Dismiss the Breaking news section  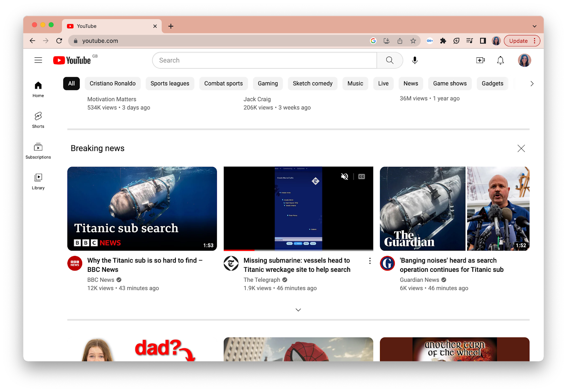[521, 148]
